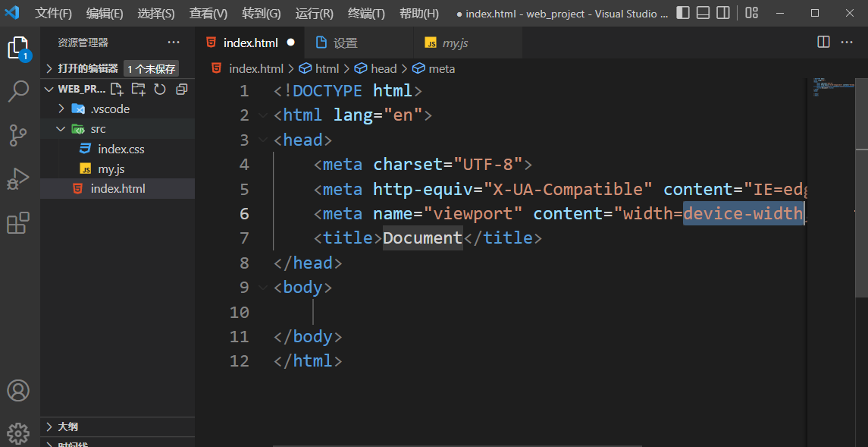This screenshot has height=447, width=868.
Task: Click the unsaved dot on index.html tab
Action: point(290,42)
